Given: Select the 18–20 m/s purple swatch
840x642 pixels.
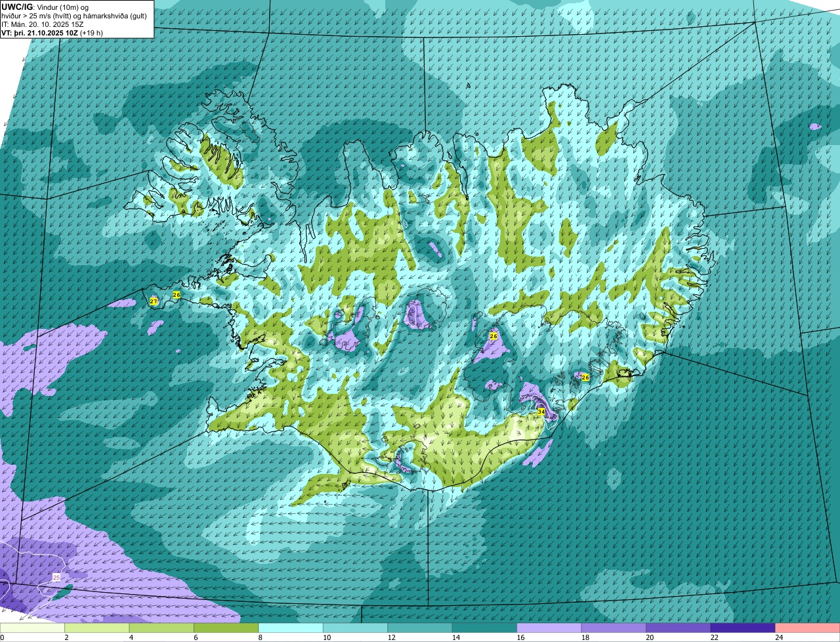Looking at the screenshot, I should (614, 628).
